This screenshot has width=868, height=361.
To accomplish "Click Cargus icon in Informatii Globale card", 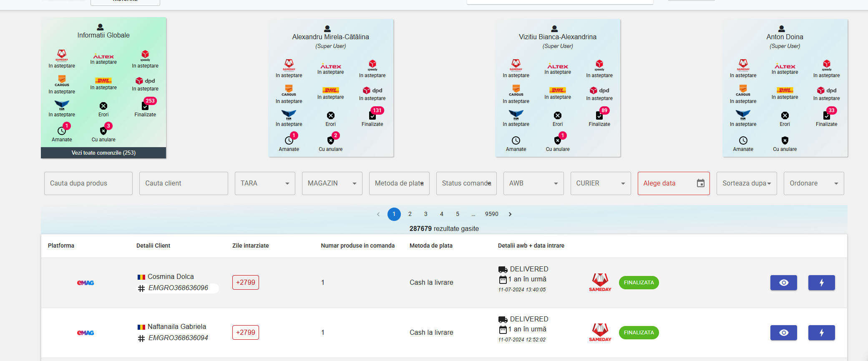I will pos(62,80).
